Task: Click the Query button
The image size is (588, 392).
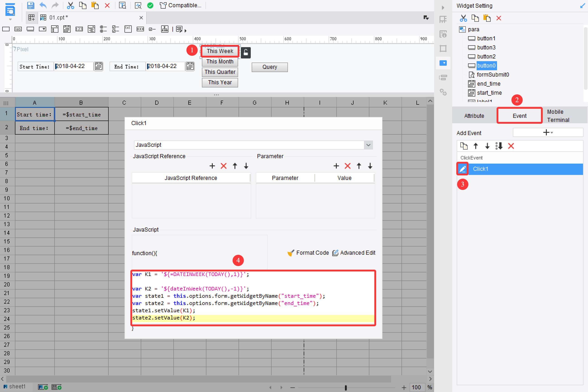Action: [x=269, y=67]
